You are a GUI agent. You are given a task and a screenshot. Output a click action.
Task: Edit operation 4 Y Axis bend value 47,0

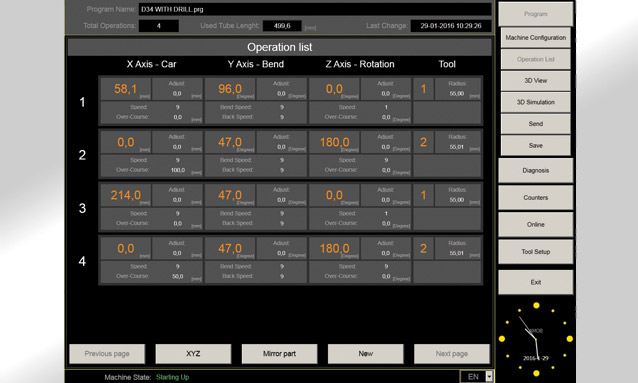(x=230, y=248)
